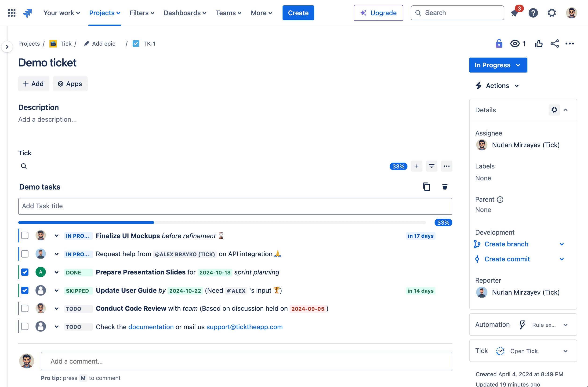Click the Create button

(298, 13)
